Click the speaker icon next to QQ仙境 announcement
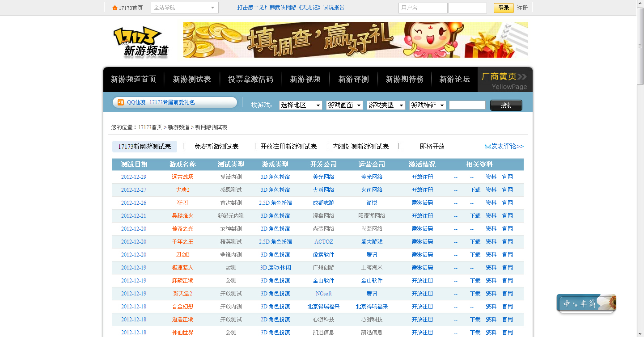Screen dimensions: 644x337 point(120,102)
